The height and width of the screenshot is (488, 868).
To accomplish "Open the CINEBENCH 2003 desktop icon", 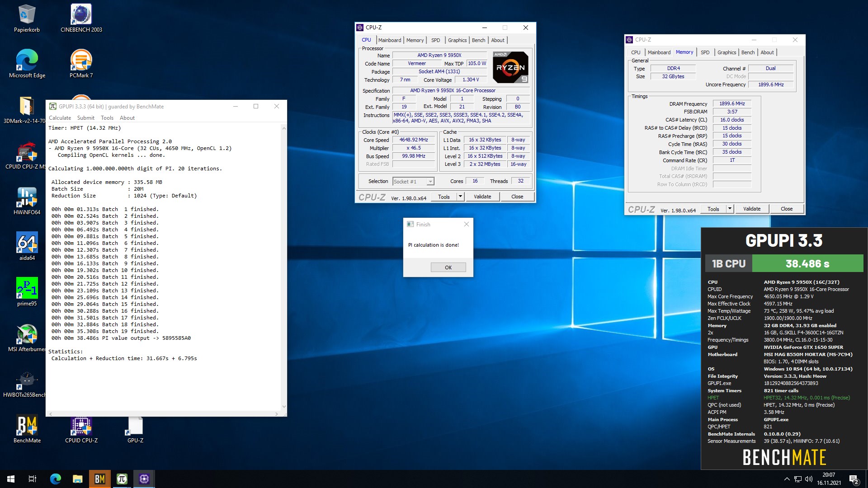I will 81,19.
